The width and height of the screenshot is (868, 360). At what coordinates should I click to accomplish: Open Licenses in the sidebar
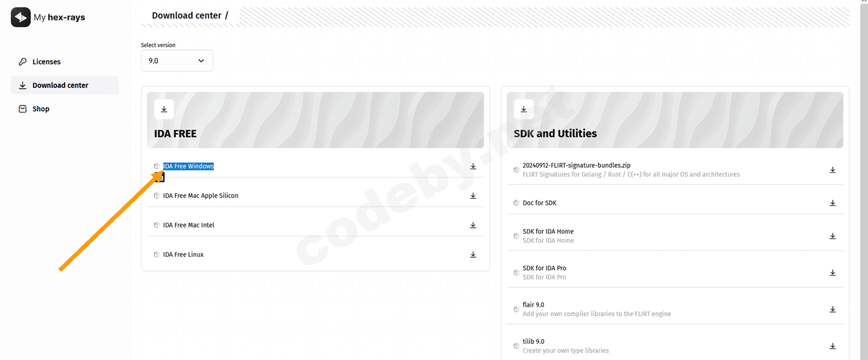click(46, 62)
